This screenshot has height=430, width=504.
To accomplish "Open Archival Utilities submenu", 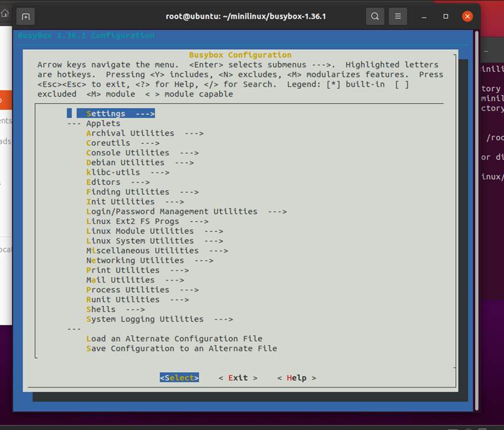I will (145, 133).
